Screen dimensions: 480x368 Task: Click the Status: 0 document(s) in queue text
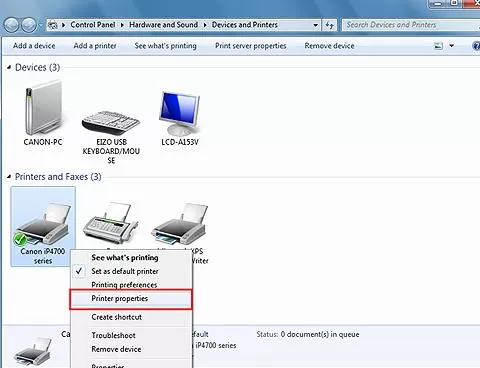(308, 334)
